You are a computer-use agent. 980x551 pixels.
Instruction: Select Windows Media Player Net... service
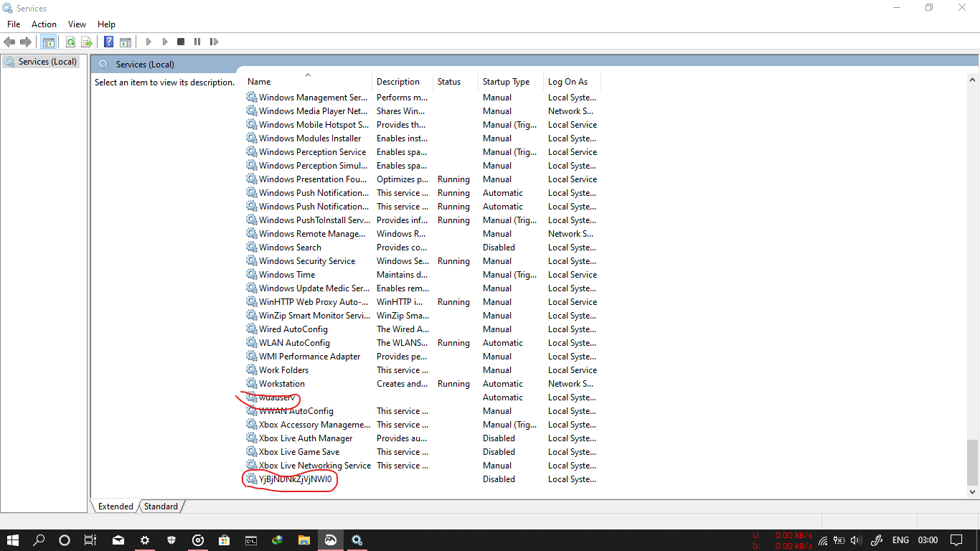pos(423,111)
